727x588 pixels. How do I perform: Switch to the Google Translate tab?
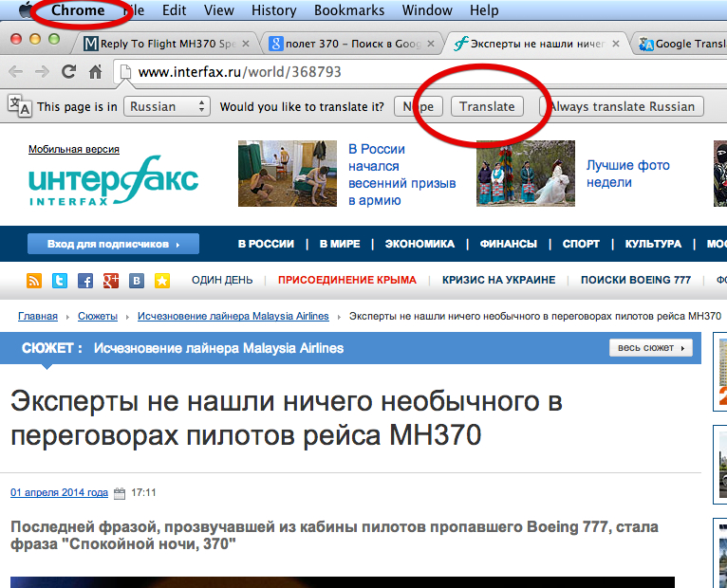pos(681,44)
